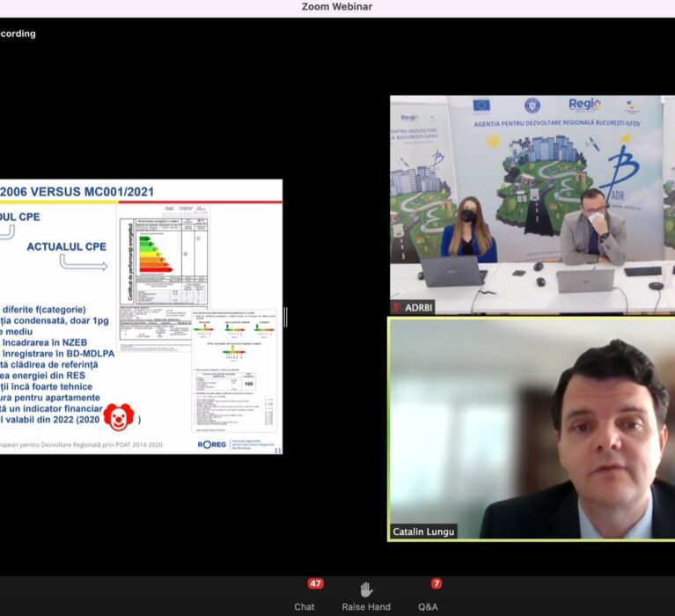Click the red 7 badge on Q&A

[x=436, y=583]
